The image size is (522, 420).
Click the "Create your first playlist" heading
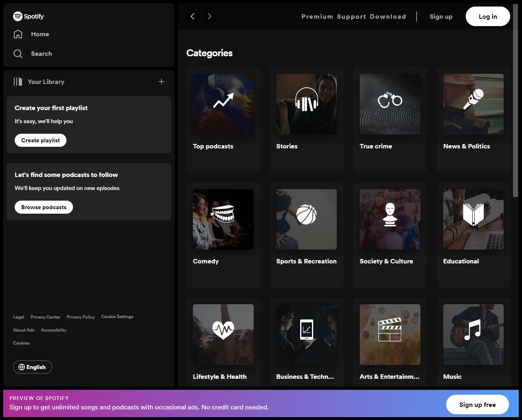tap(51, 108)
